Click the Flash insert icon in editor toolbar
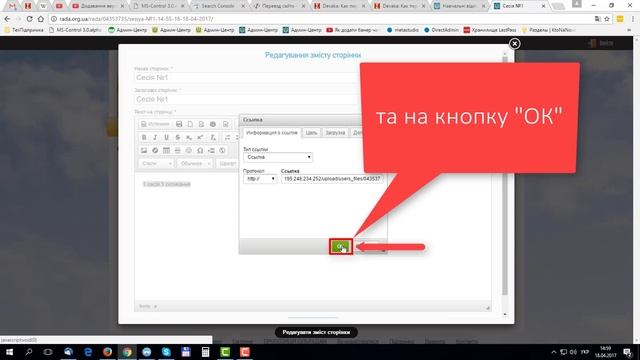640x360 pixels. 155,151
